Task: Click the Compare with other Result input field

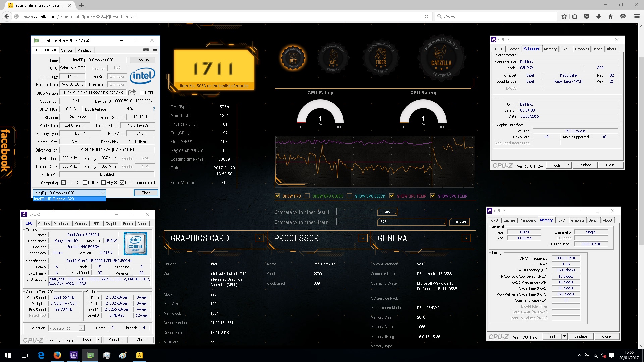Action: coord(355,212)
